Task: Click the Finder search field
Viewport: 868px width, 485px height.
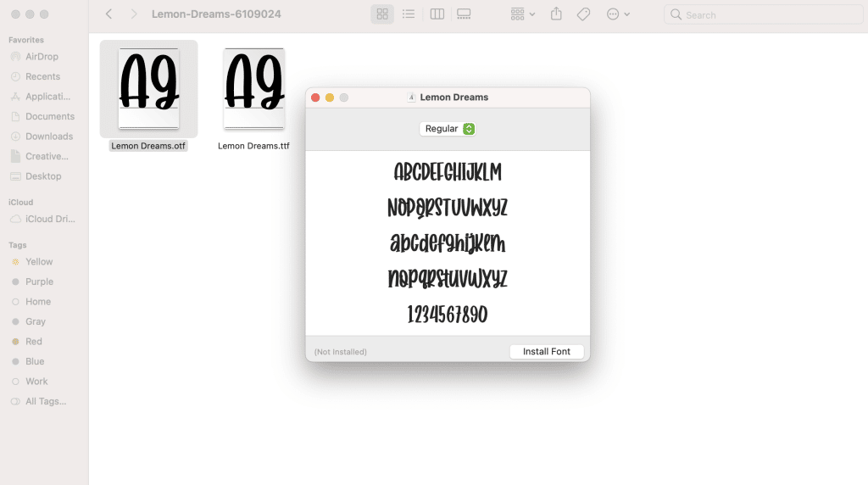Action: [764, 15]
